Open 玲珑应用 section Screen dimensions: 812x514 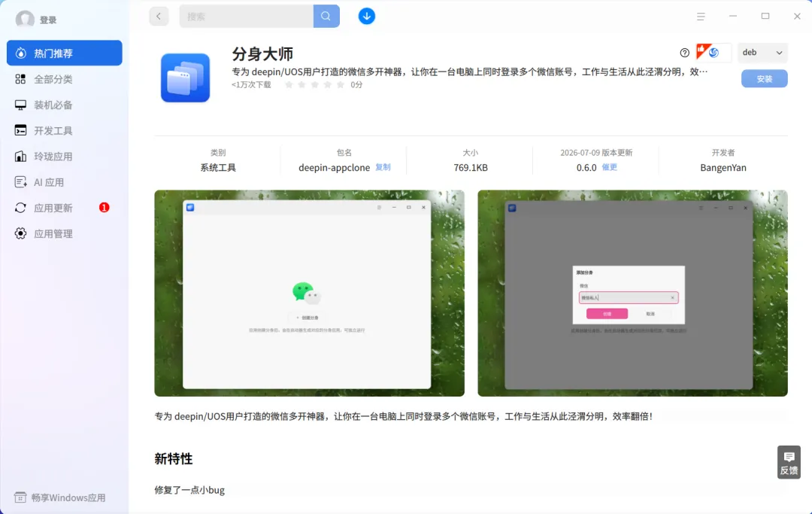pos(64,157)
